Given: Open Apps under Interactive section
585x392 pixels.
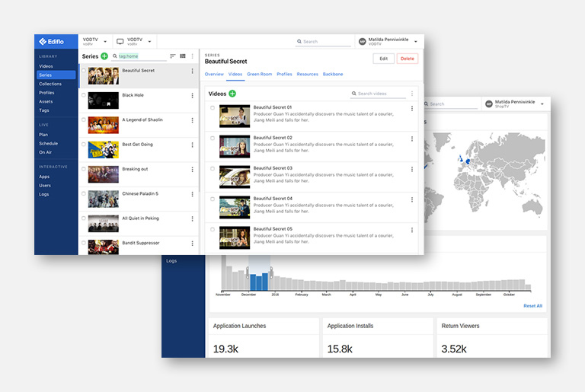Looking at the screenshot, I should (44, 177).
